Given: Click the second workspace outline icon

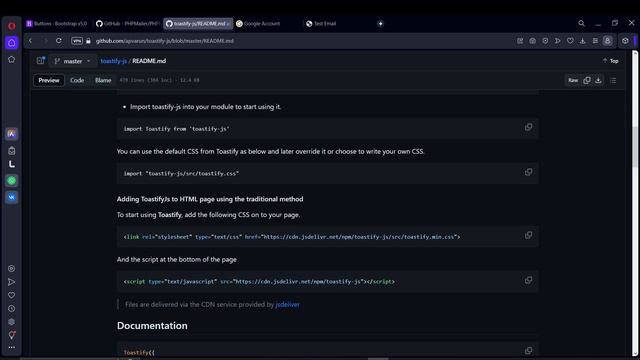Looking at the screenshot, I should pos(11,60).
